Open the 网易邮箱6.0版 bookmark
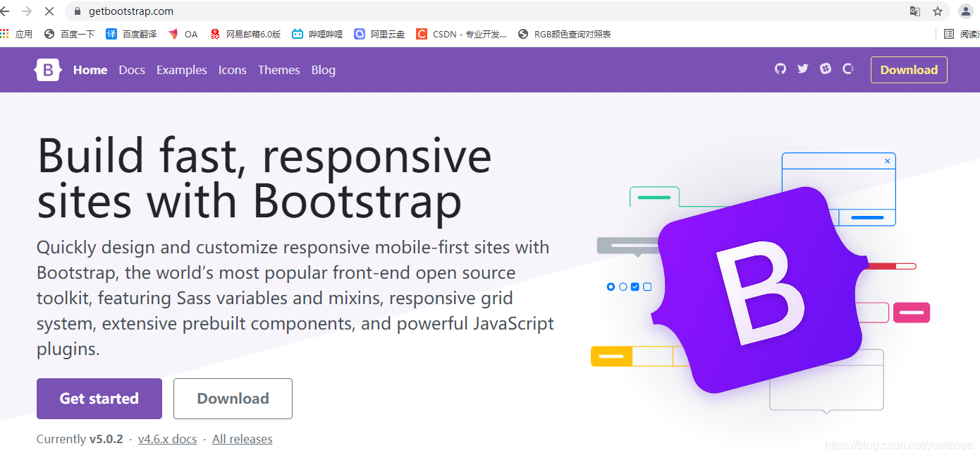The width and height of the screenshot is (980, 458). coord(245,34)
